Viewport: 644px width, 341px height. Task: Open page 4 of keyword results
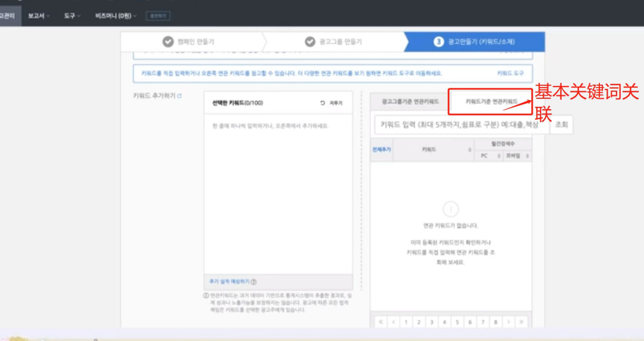click(x=444, y=322)
